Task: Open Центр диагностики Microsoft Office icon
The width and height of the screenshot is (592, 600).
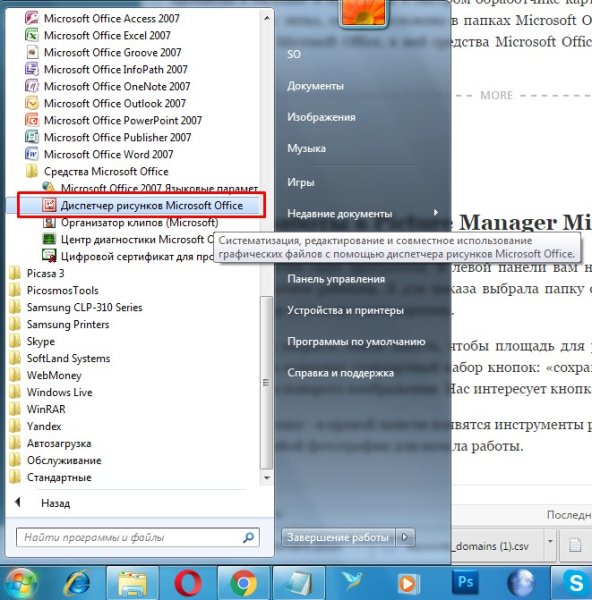Action: point(49,239)
